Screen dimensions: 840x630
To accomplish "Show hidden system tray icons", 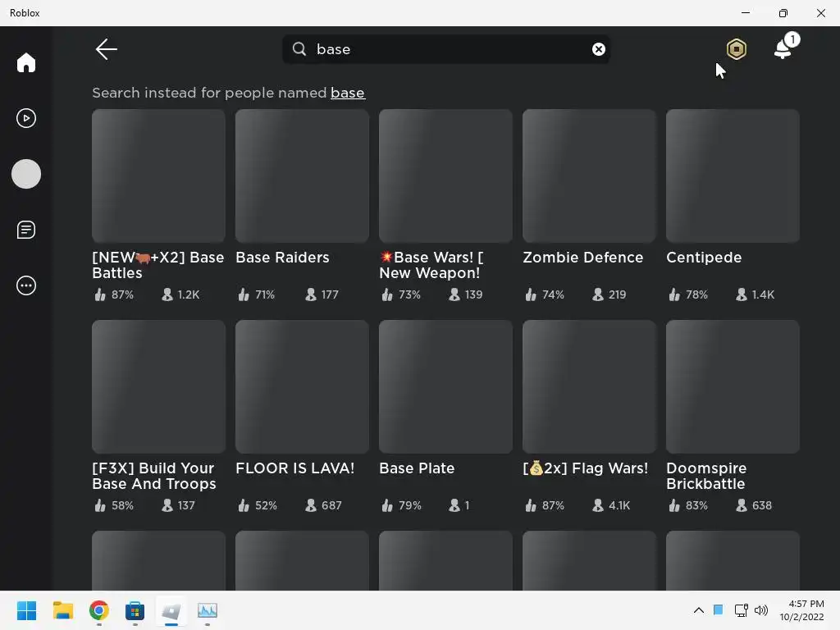I will point(699,610).
